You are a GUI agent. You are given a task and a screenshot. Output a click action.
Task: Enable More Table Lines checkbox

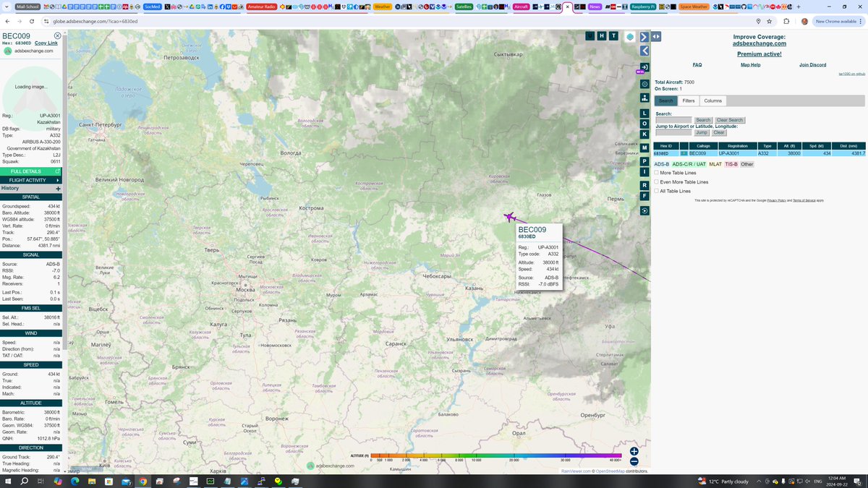[657, 173]
